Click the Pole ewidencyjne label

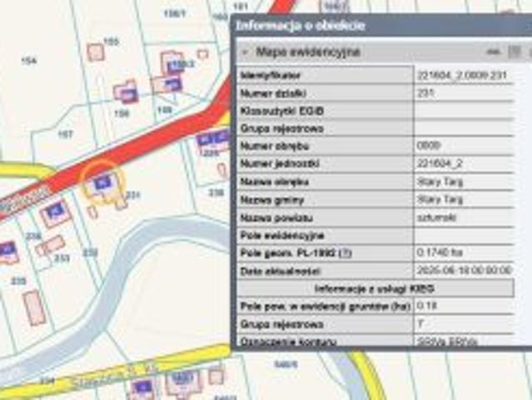(282, 235)
